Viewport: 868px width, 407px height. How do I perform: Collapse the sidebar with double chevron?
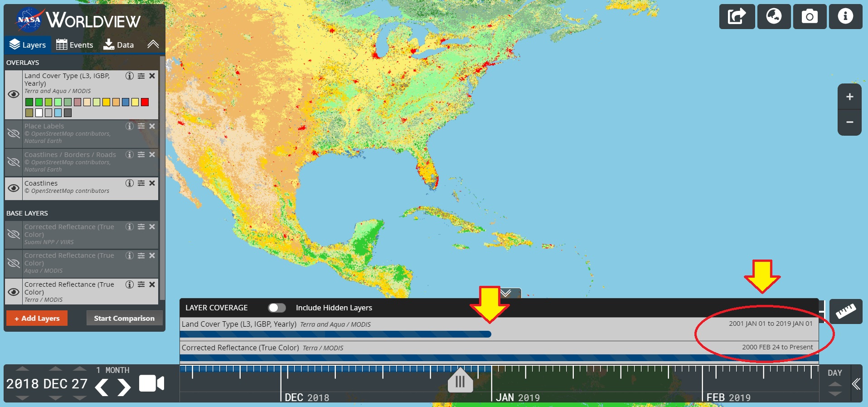coord(153,44)
